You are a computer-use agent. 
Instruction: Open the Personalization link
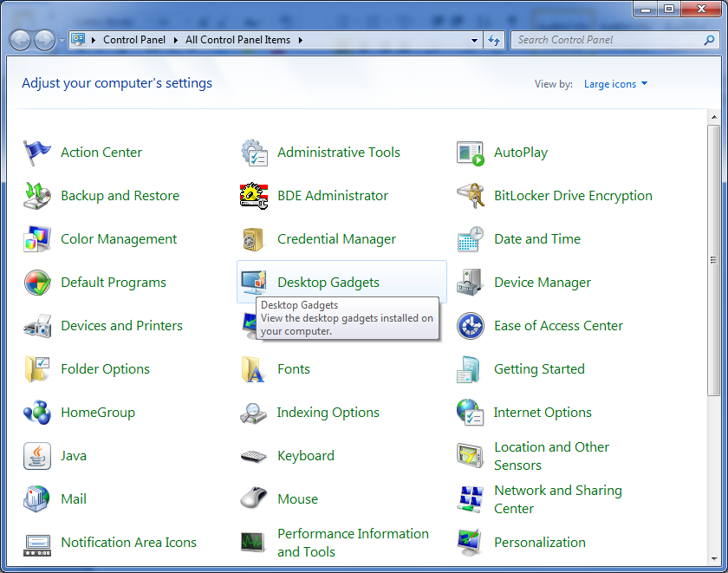click(x=539, y=543)
